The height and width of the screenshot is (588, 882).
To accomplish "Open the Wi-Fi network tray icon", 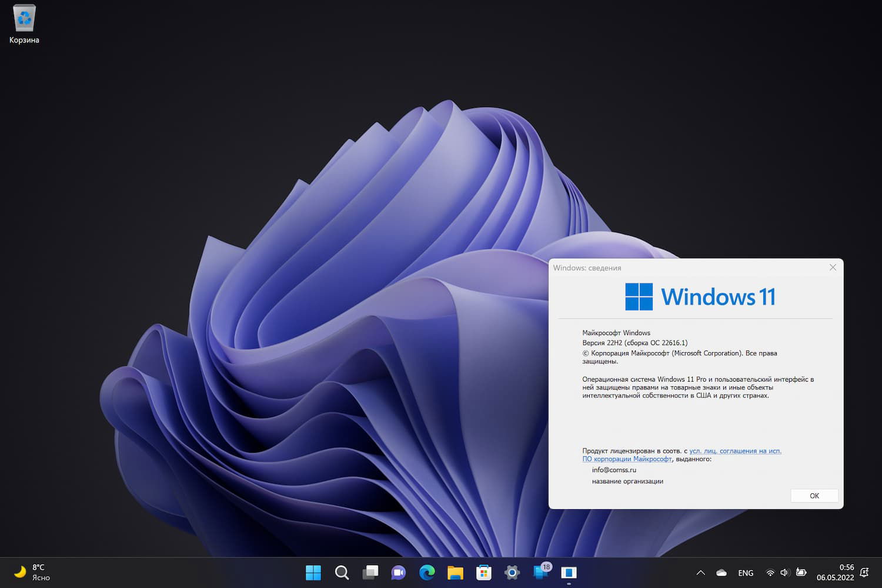I will click(x=770, y=573).
